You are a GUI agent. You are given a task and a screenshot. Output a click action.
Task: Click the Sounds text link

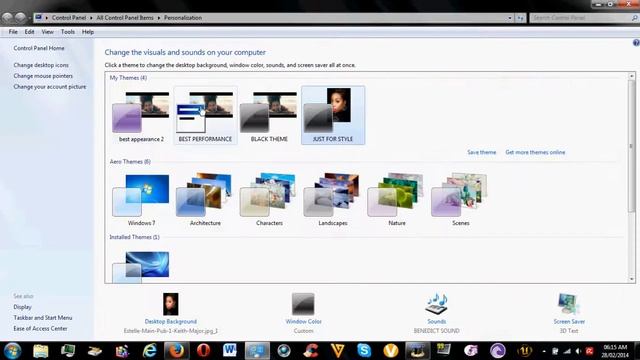[x=436, y=322]
